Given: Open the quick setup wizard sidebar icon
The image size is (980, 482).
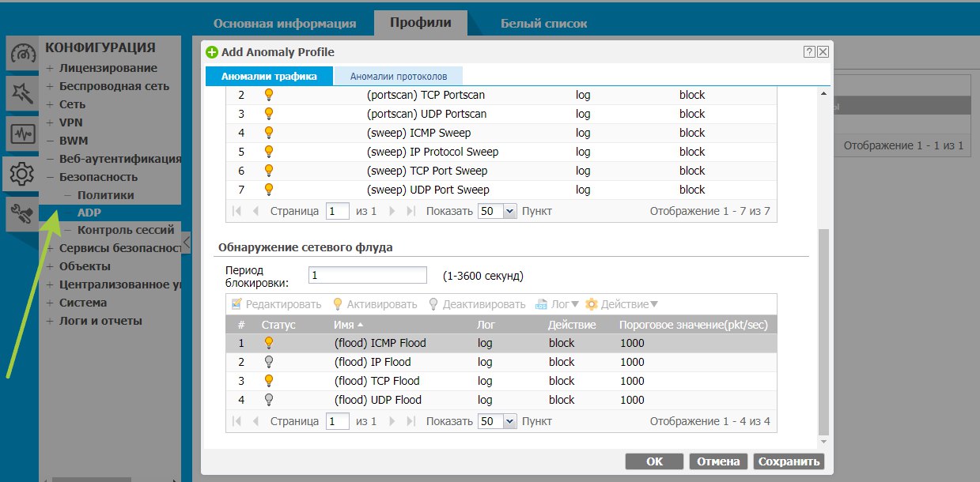Looking at the screenshot, I should [x=22, y=95].
